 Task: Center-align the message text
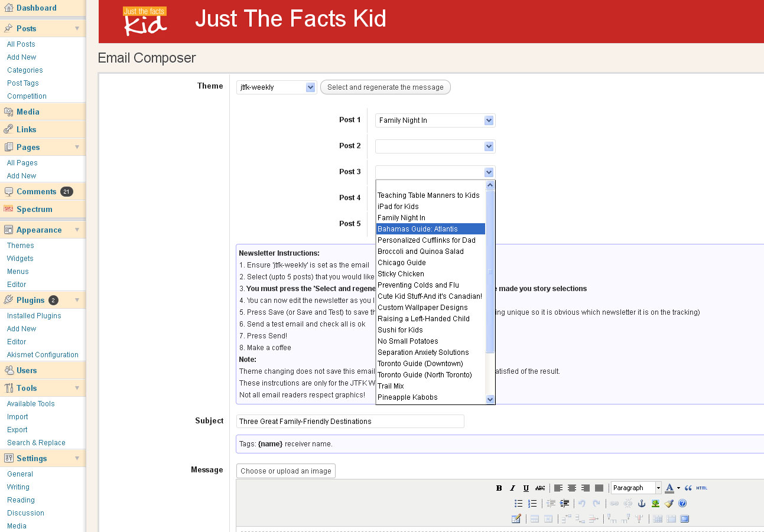click(572, 488)
